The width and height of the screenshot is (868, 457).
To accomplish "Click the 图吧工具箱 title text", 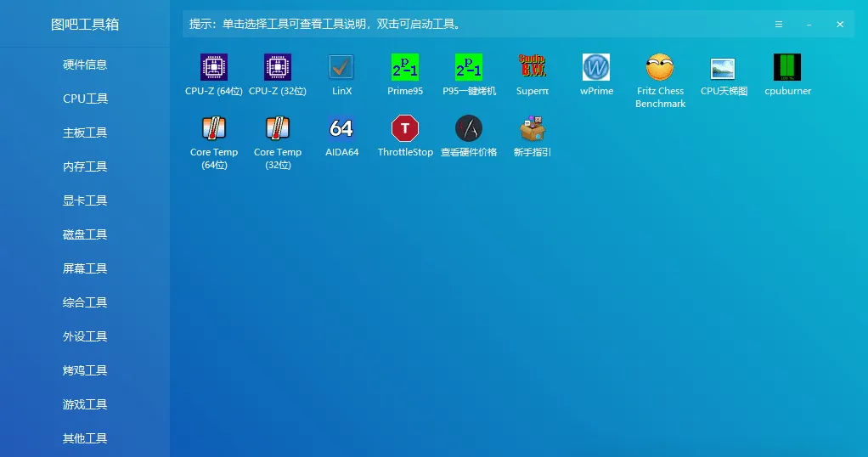I will 85,25.
